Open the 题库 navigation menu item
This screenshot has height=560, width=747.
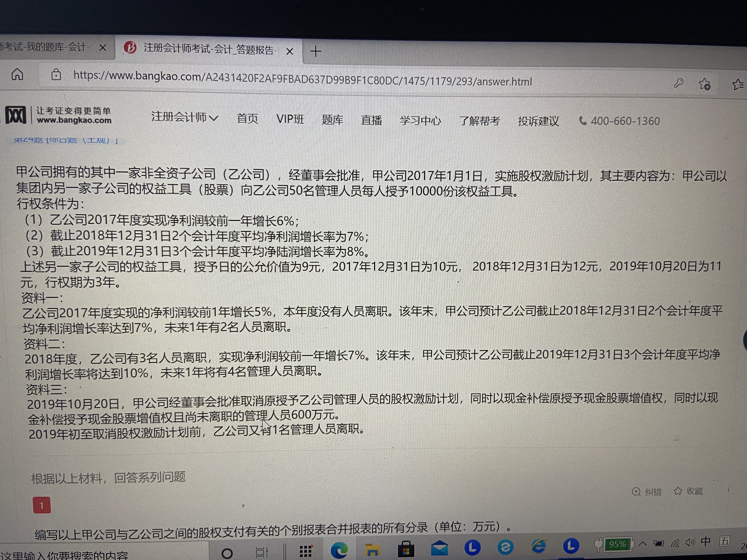pyautogui.click(x=332, y=119)
